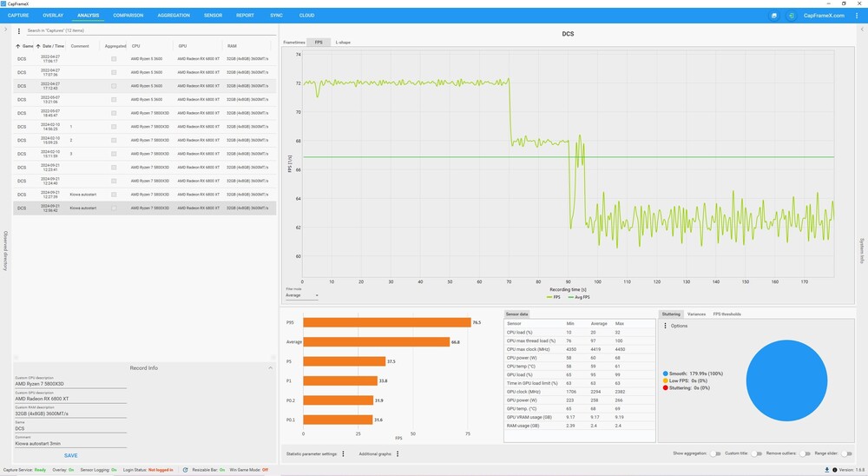Click the Avg FPS legend entry
The width and height of the screenshot is (868, 476).
click(x=579, y=298)
